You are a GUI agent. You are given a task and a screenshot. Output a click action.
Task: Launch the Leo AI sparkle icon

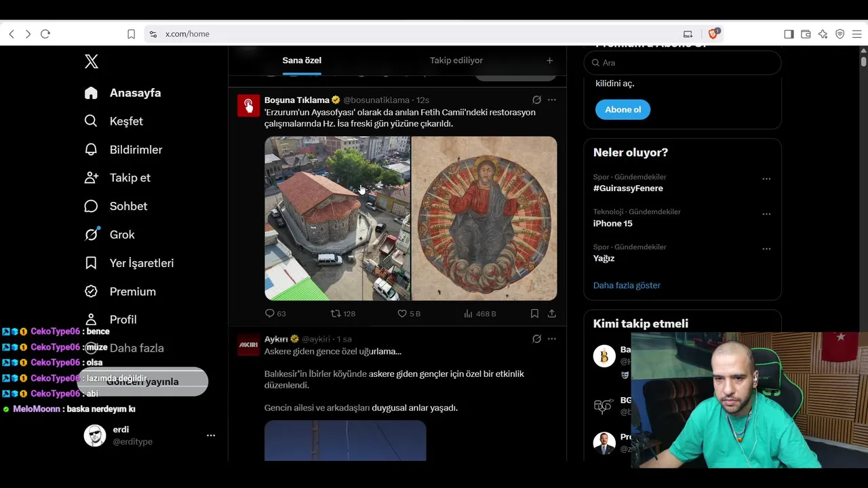coord(823,34)
